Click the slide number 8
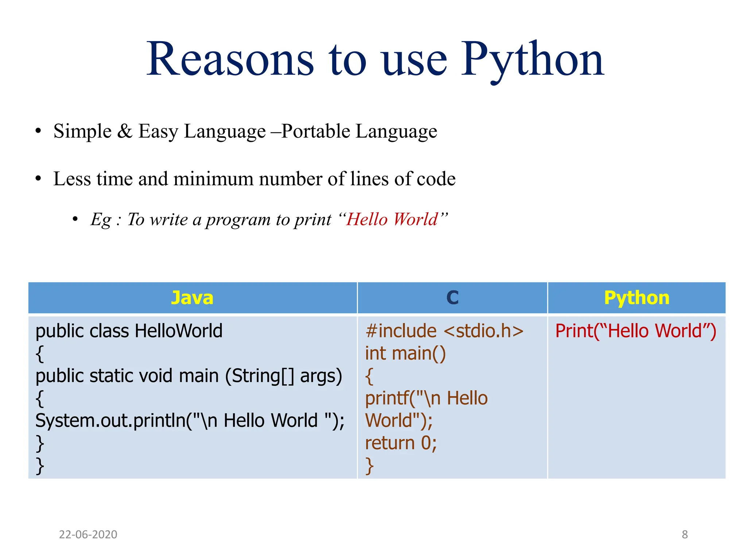The image size is (747, 560). pos(685,534)
